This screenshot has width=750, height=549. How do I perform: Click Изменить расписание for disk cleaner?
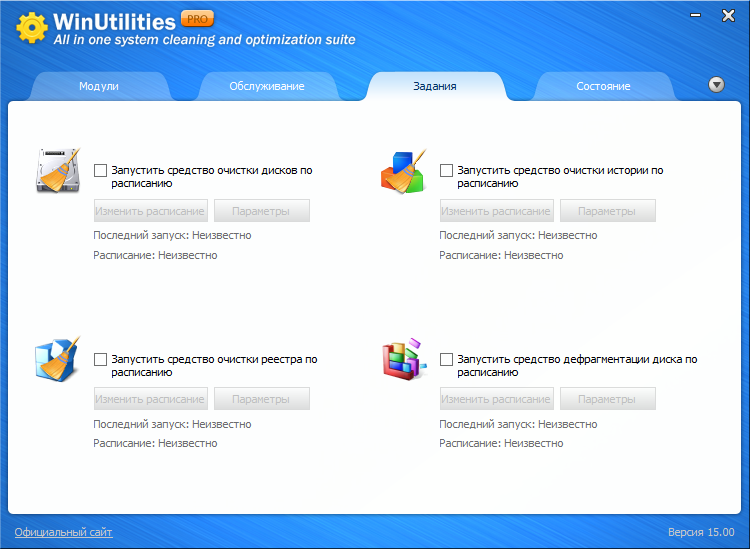[151, 211]
